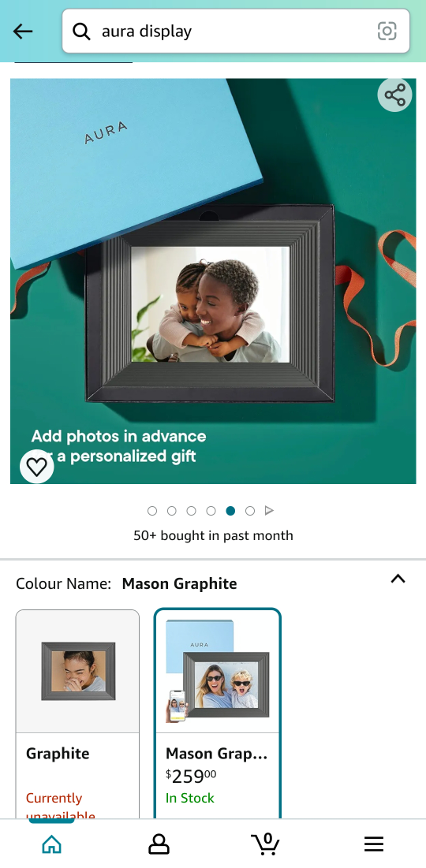Image resolution: width=426 pixels, height=868 pixels.
Task: Select the first image carousel dot
Action: (x=152, y=511)
